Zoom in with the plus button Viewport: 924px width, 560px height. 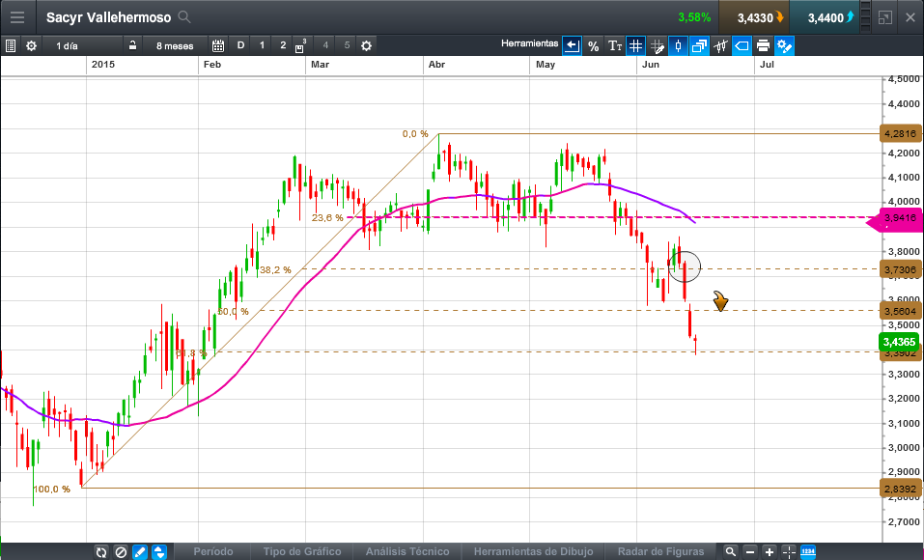(769, 551)
